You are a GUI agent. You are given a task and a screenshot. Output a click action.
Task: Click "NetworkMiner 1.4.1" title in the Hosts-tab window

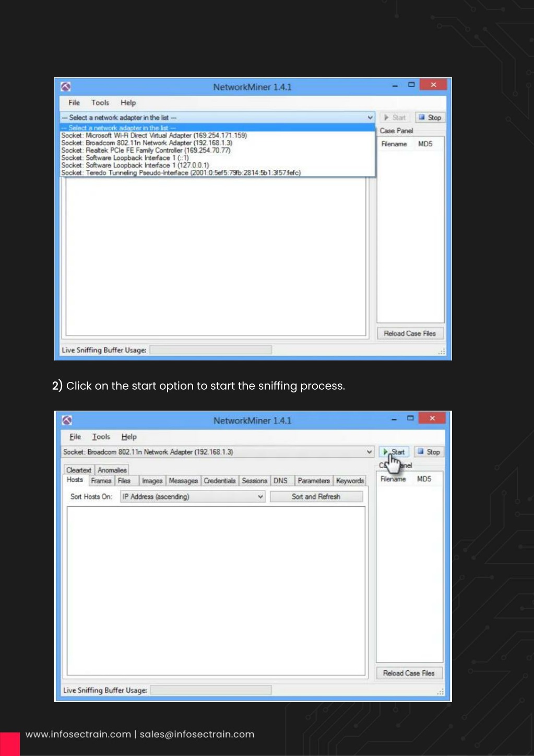point(252,421)
